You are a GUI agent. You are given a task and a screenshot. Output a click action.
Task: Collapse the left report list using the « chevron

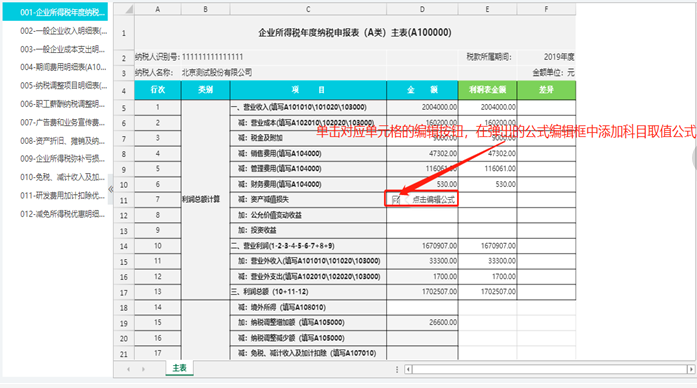(111, 189)
